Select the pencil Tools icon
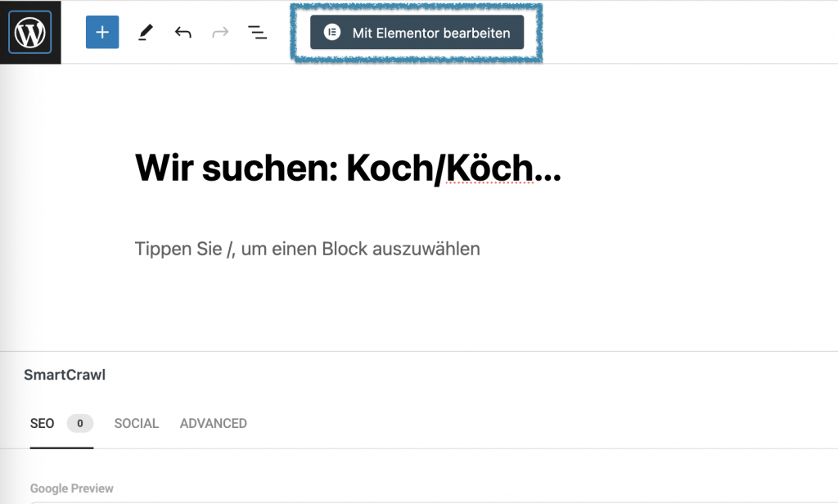The image size is (838, 504). coord(145,33)
